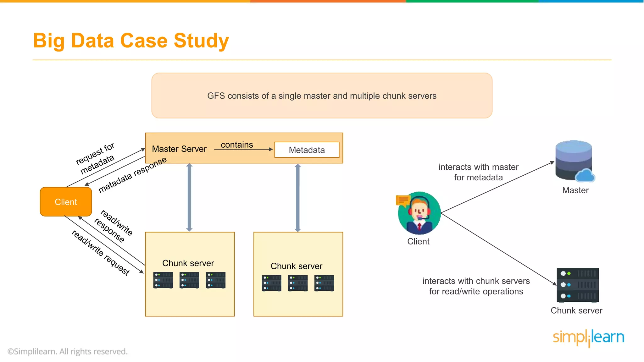Click first server icon in right Chunk server

271,283
